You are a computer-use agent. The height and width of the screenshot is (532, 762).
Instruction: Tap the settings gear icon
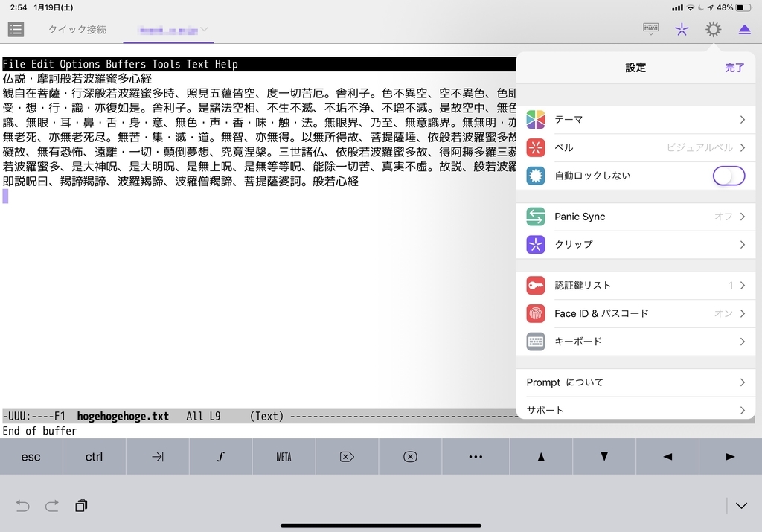pos(713,30)
